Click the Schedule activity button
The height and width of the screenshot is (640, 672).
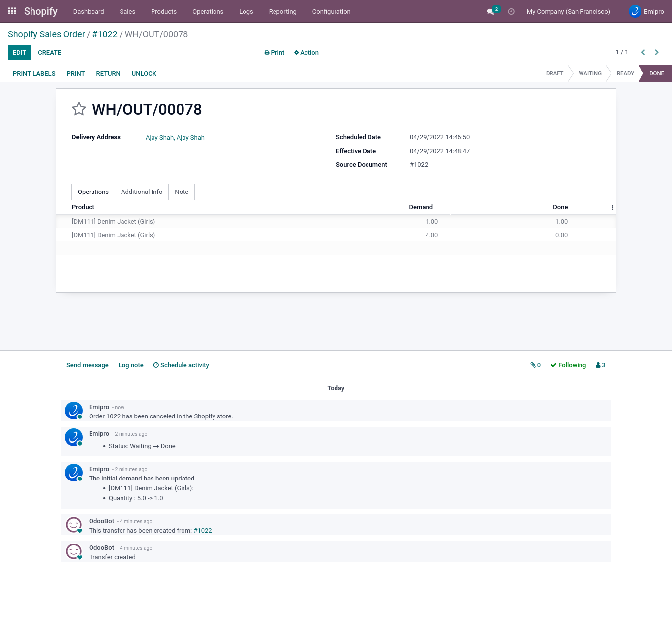pyautogui.click(x=181, y=365)
